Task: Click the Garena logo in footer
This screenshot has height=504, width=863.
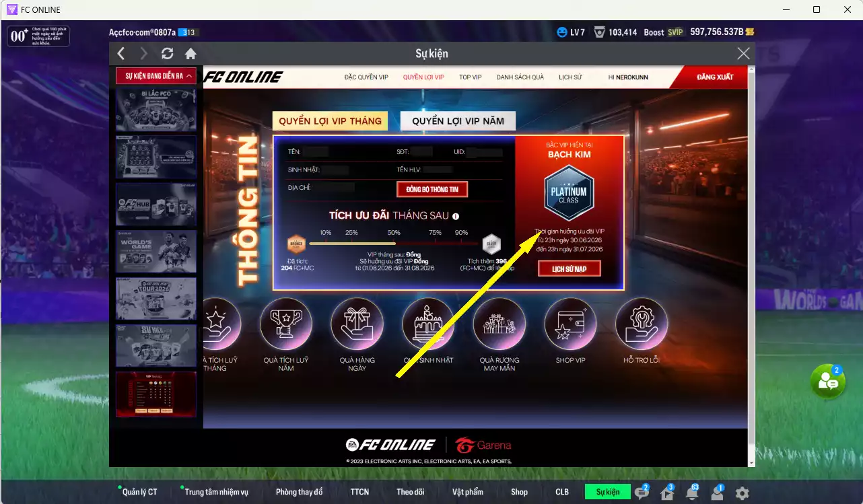Action: pos(483,445)
